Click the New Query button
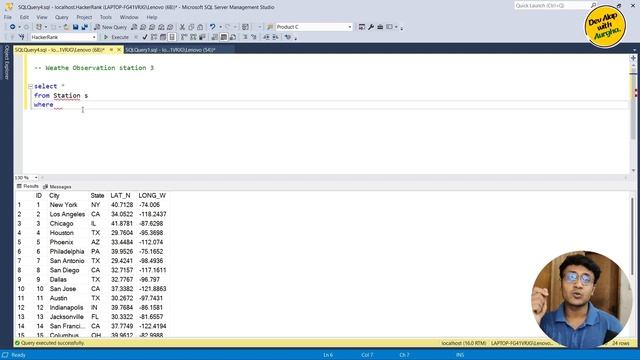640x360 pixels. point(111,27)
